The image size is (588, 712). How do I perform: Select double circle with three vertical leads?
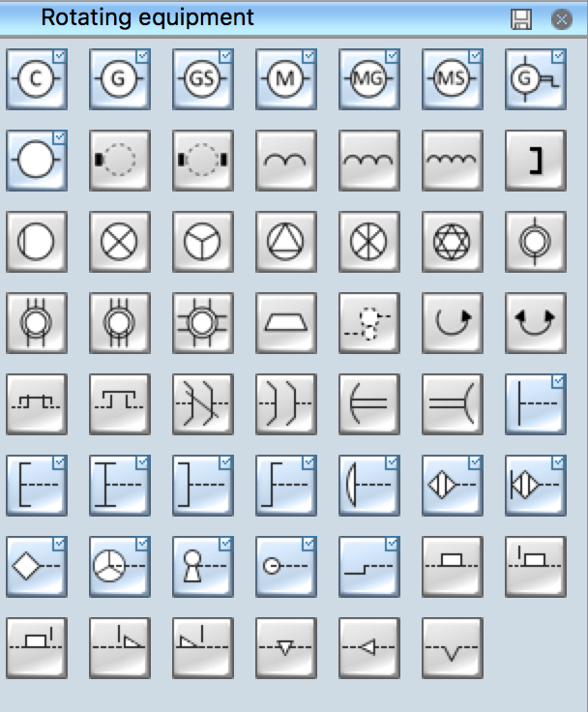pyautogui.click(x=120, y=323)
